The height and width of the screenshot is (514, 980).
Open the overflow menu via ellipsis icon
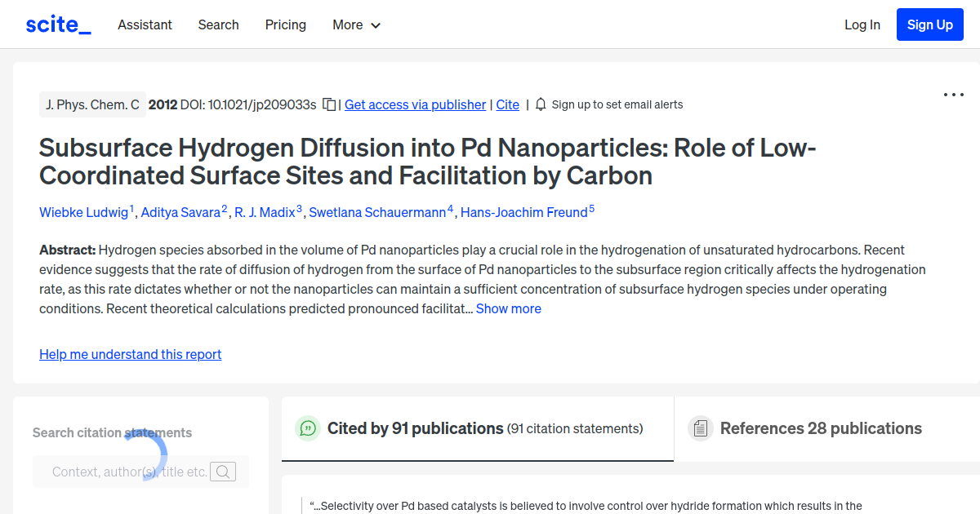pyautogui.click(x=953, y=95)
